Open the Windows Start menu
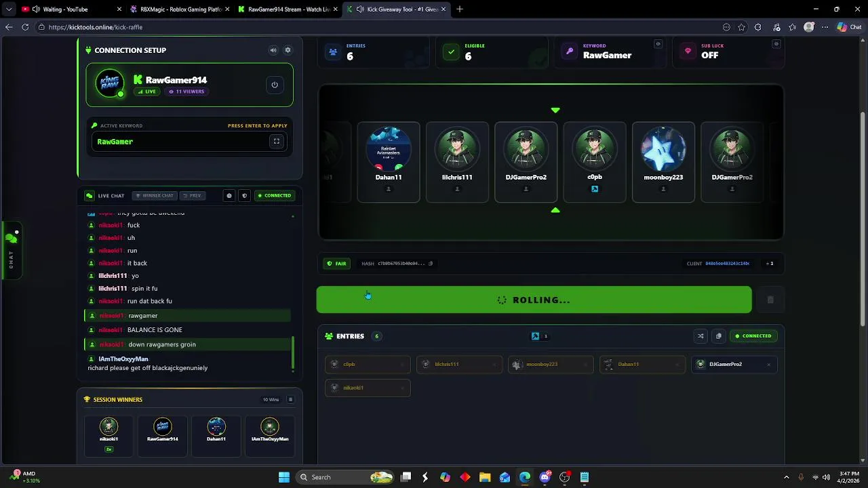This screenshot has height=488, width=868. click(284, 477)
